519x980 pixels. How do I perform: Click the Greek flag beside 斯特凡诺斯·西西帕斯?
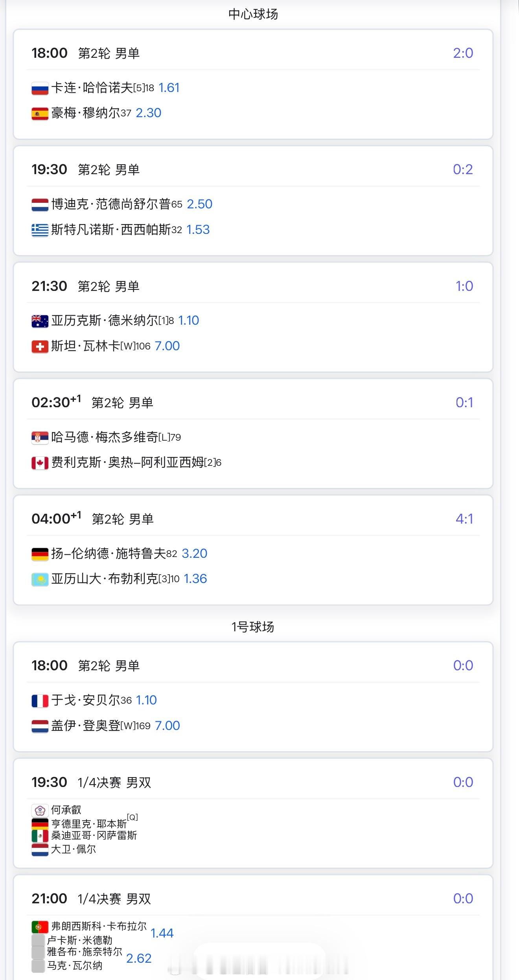click(40, 230)
